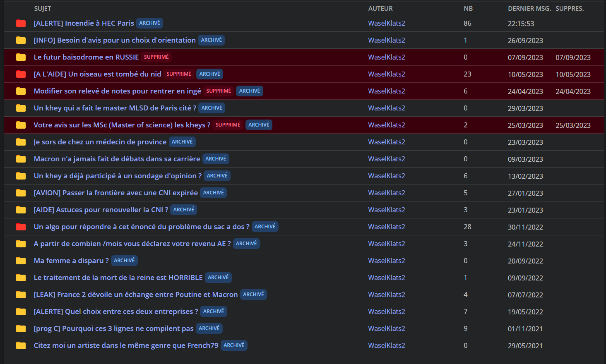Open topic Modifier son relevé de notes pour rentrer en ingé

pyautogui.click(x=118, y=91)
